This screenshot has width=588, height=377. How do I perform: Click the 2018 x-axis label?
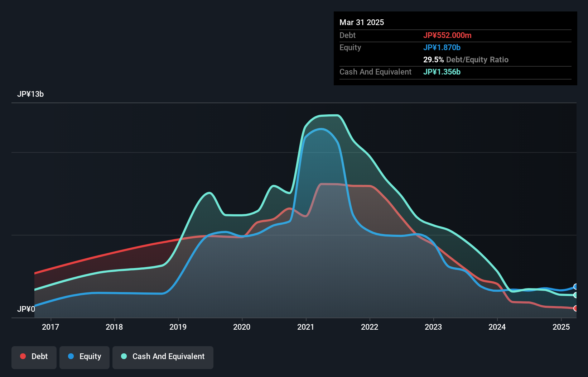click(114, 327)
